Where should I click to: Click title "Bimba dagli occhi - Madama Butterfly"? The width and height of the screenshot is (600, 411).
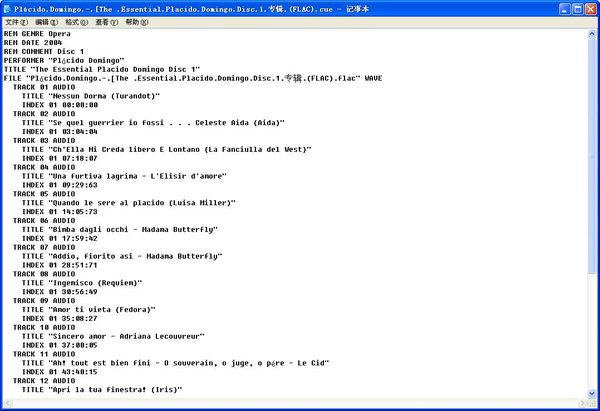click(120, 230)
